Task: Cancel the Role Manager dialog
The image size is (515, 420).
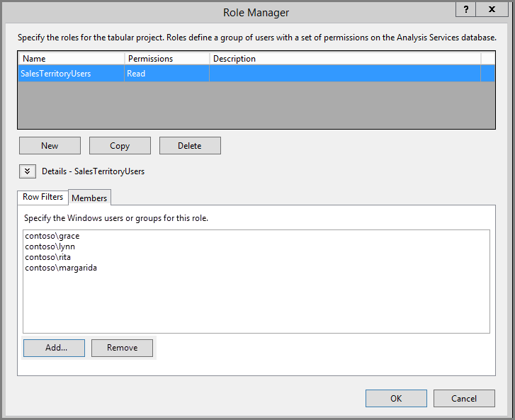Action: (464, 398)
